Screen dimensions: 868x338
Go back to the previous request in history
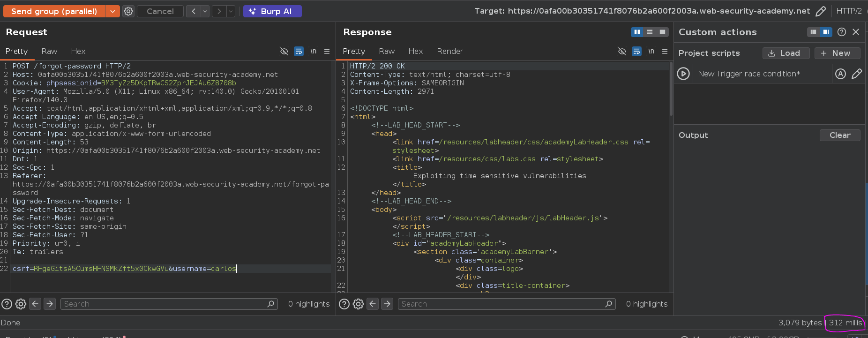(194, 11)
